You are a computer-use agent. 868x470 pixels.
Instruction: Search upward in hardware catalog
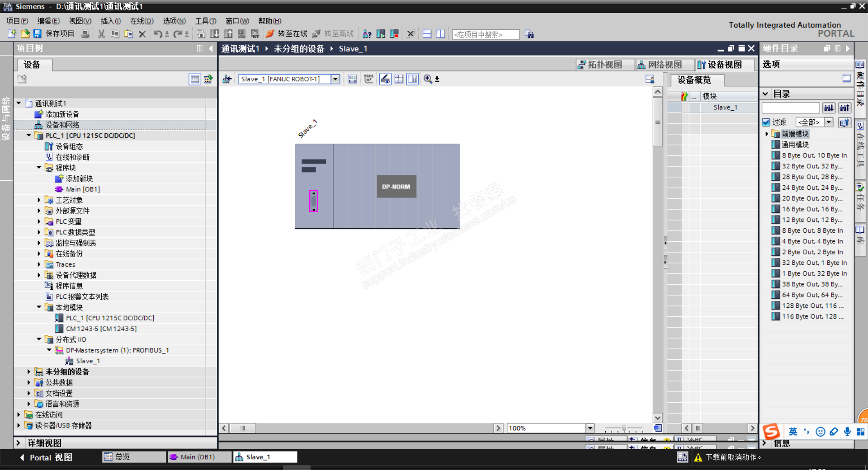[x=844, y=108]
